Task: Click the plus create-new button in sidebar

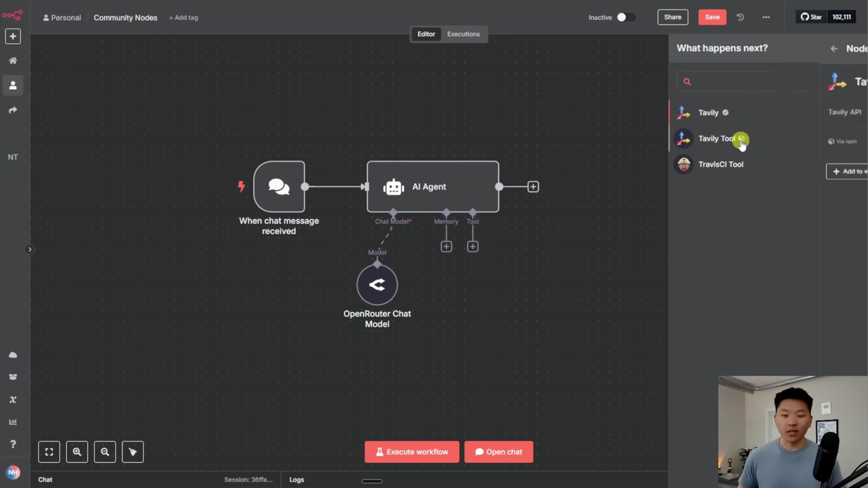Action: (13, 37)
